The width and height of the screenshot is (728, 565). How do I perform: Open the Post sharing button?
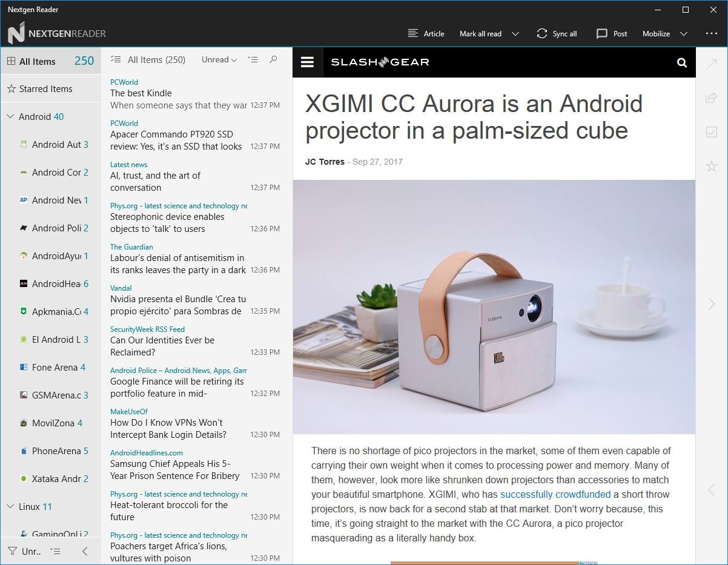(612, 34)
